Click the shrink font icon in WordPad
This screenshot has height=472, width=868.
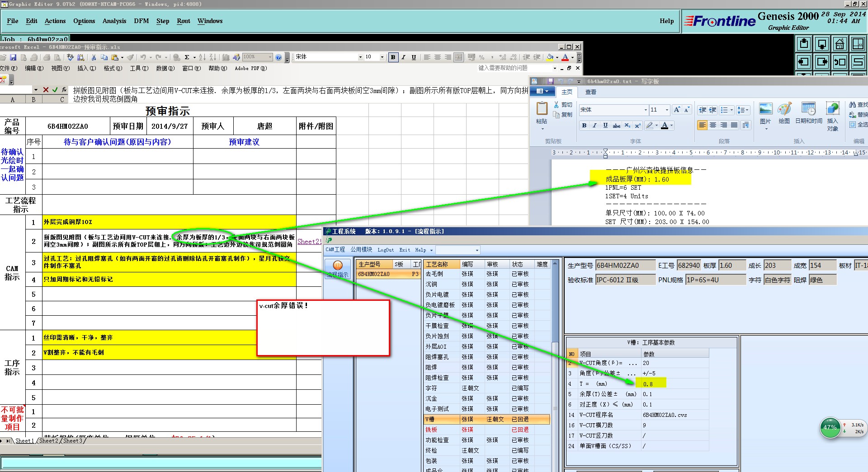[687, 110]
